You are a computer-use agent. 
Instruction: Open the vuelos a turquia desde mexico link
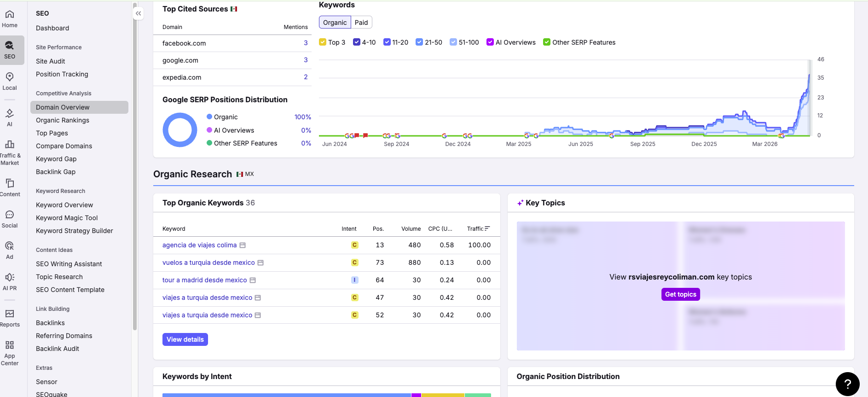(208, 263)
